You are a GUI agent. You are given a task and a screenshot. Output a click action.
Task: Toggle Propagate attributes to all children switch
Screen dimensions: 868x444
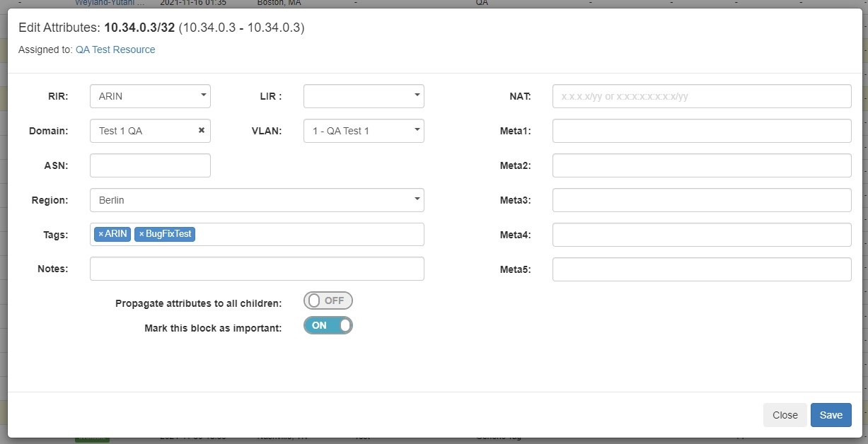[328, 300]
